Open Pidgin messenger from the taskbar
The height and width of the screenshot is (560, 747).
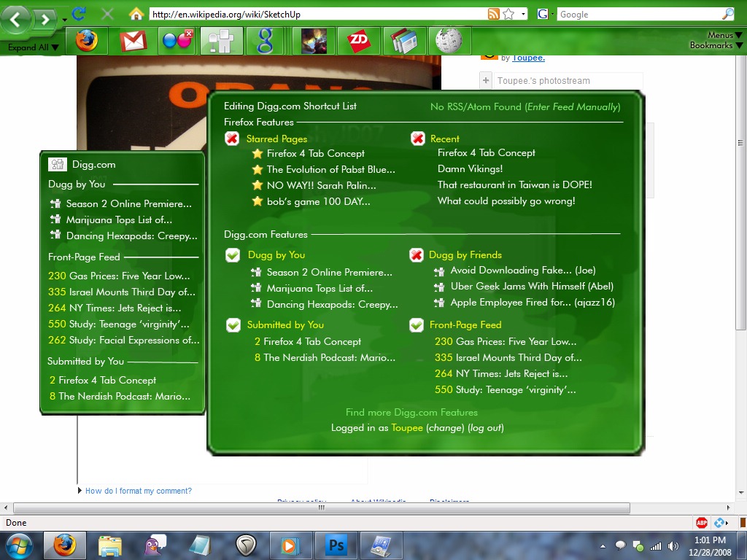pyautogui.click(x=155, y=545)
